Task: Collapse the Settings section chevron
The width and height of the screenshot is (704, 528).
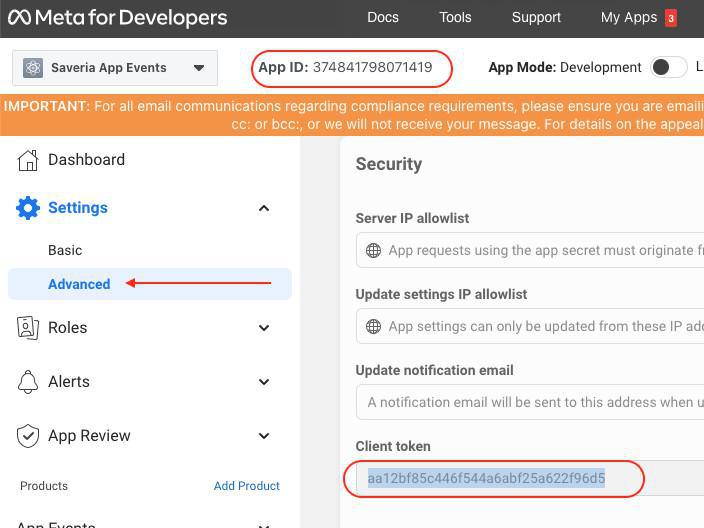Action: 264,208
